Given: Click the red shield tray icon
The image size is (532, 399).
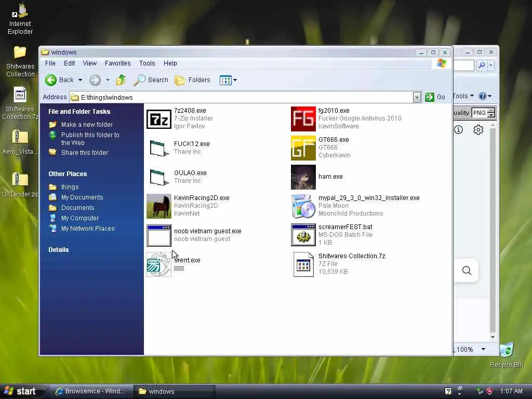Looking at the screenshot, I should click(489, 391).
